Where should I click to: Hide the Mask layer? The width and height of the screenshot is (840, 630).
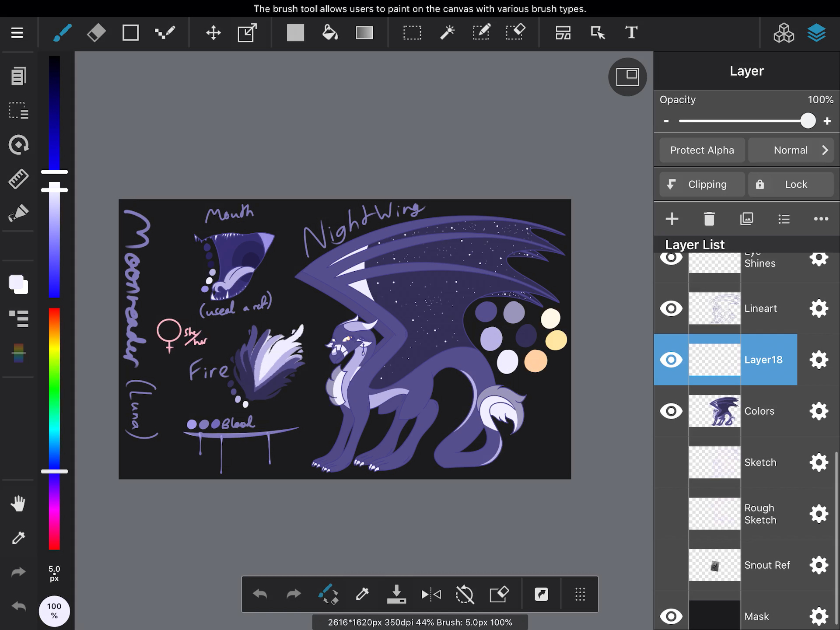click(671, 616)
